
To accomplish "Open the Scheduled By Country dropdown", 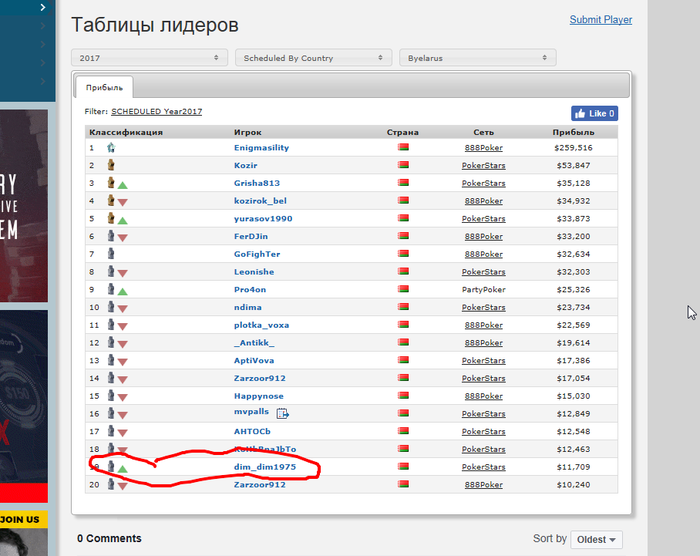I will [x=313, y=58].
